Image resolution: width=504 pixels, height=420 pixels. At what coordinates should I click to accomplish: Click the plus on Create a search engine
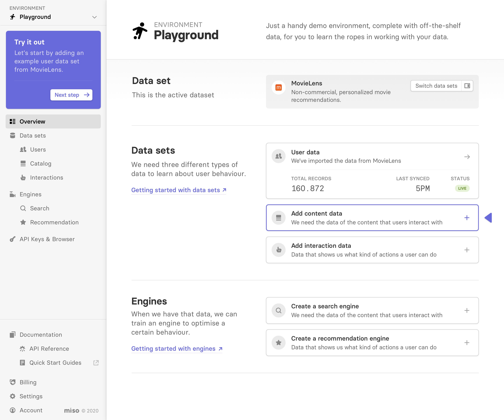click(x=467, y=310)
